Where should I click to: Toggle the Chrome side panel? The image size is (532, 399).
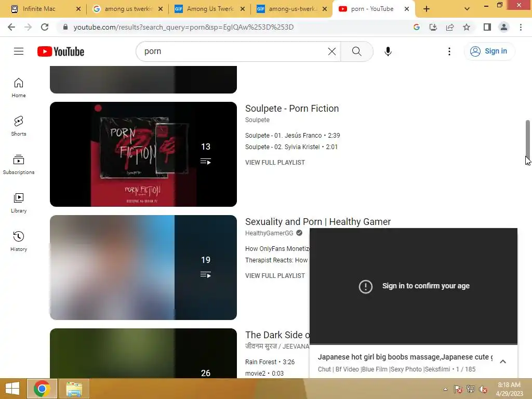(487, 27)
